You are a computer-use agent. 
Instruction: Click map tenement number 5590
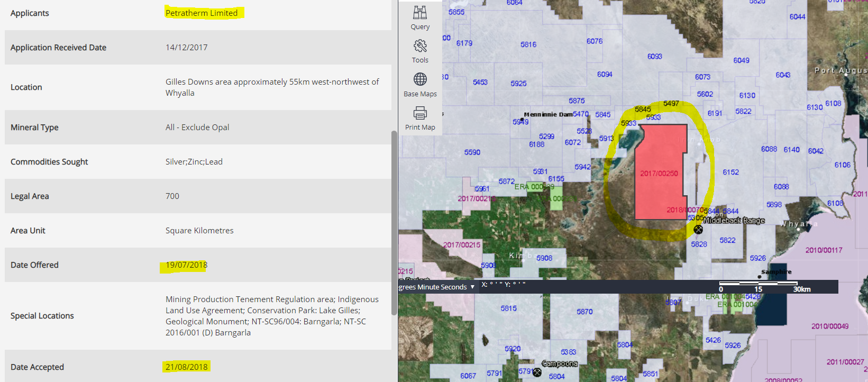(x=472, y=152)
